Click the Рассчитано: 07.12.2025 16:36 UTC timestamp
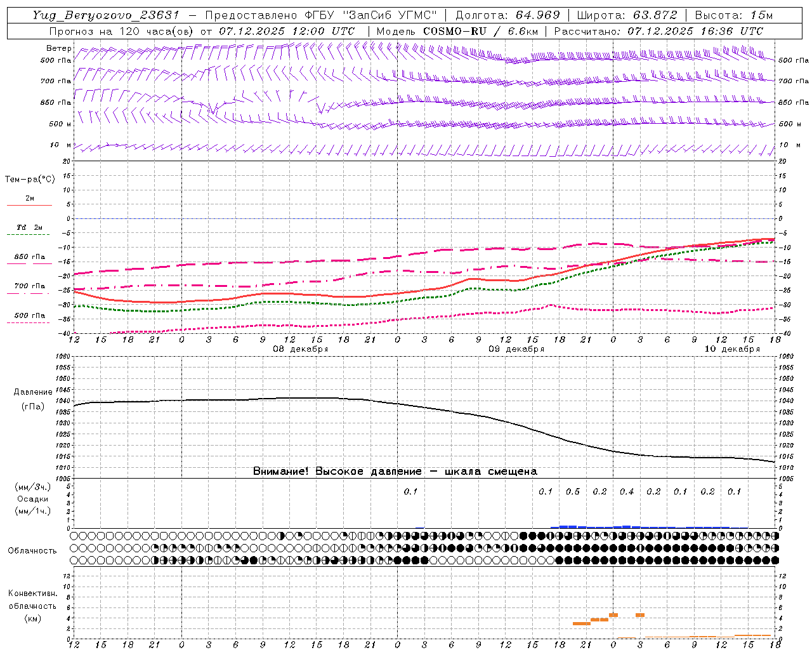This screenshot has height=650, width=812. pos(658,30)
